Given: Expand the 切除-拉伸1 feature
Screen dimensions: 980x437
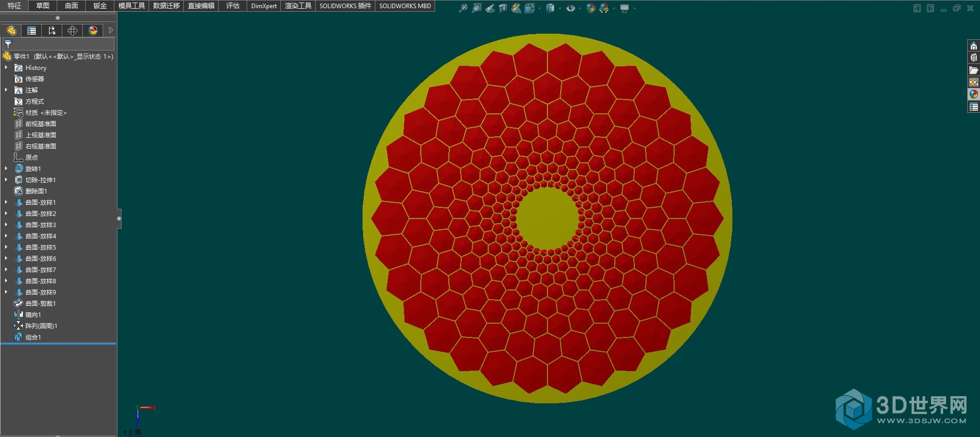Looking at the screenshot, I should [6, 180].
